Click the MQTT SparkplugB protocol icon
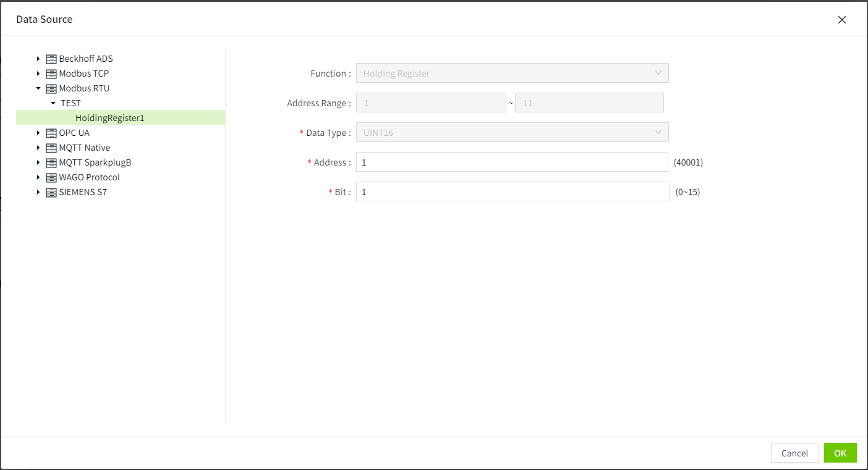The image size is (868, 470). (x=51, y=163)
